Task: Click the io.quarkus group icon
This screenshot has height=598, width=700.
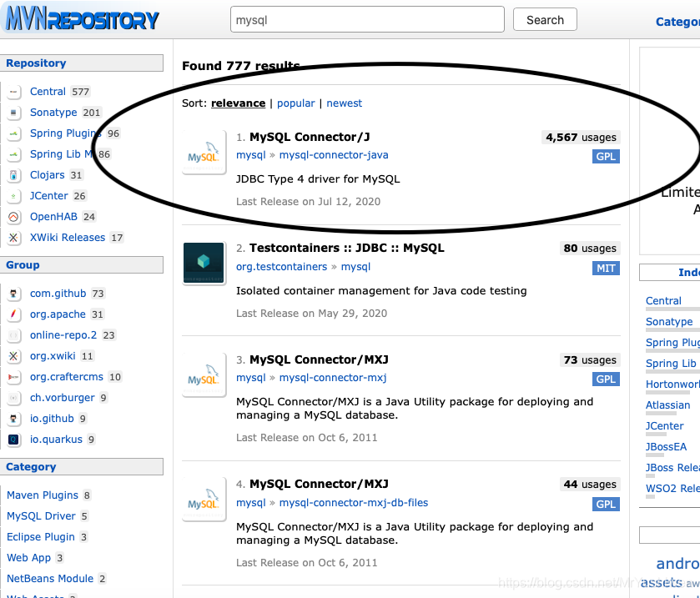Action: 14,440
